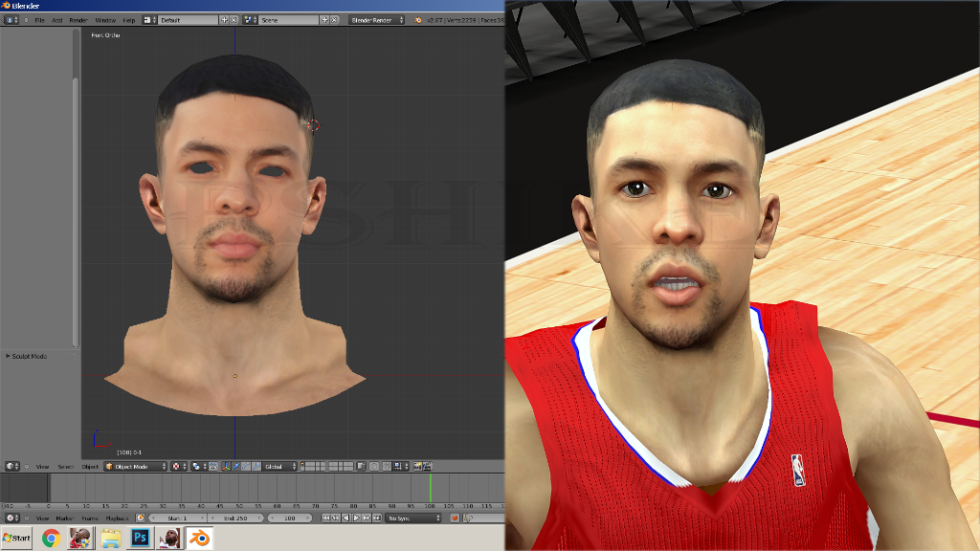Click the Default screen layout name field
Viewport: 980px width, 551px height.
pyautogui.click(x=189, y=20)
